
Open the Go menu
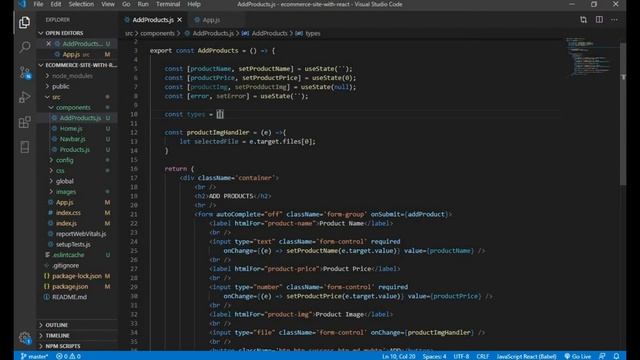(x=126, y=4)
